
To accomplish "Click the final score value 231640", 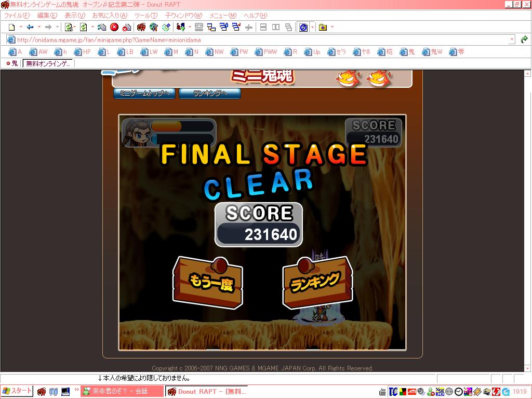I will pyautogui.click(x=271, y=234).
